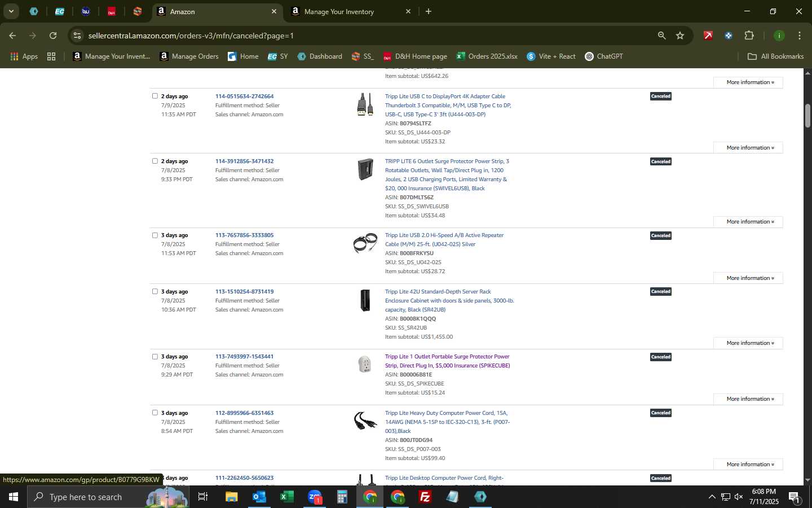Image resolution: width=812 pixels, height=508 pixels.
Task: Open Chrome's three-dot menu
Action: [800, 36]
